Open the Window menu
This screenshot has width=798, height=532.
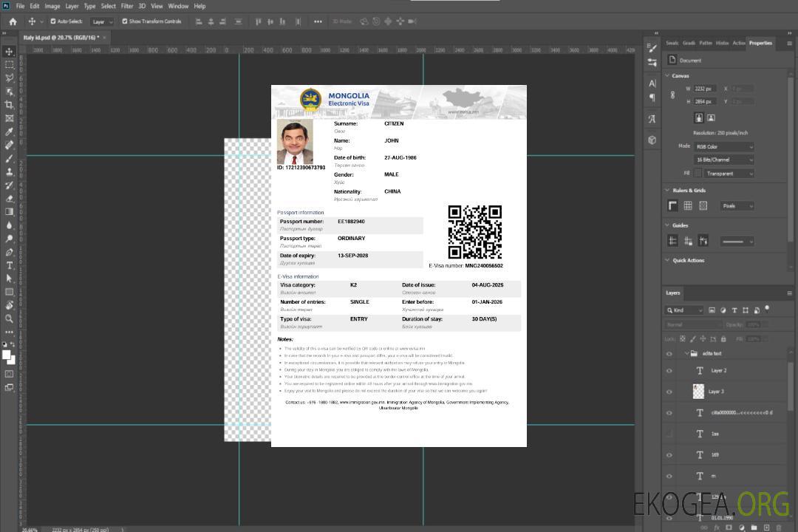click(178, 6)
